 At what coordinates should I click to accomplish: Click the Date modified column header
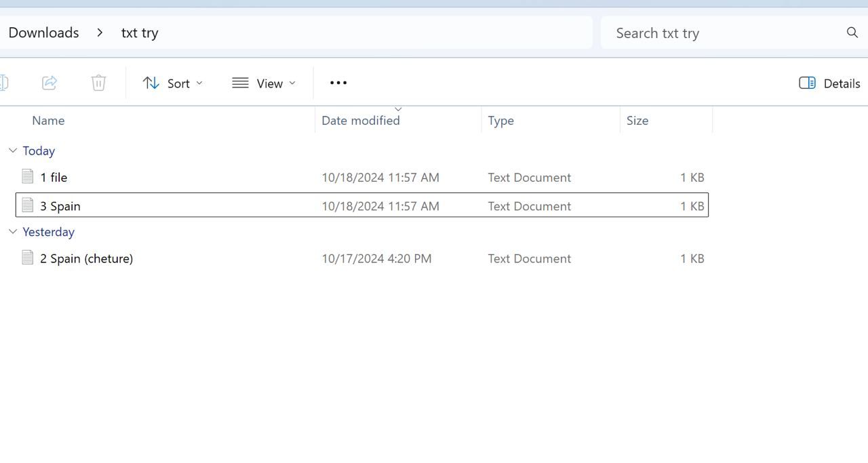(x=361, y=121)
